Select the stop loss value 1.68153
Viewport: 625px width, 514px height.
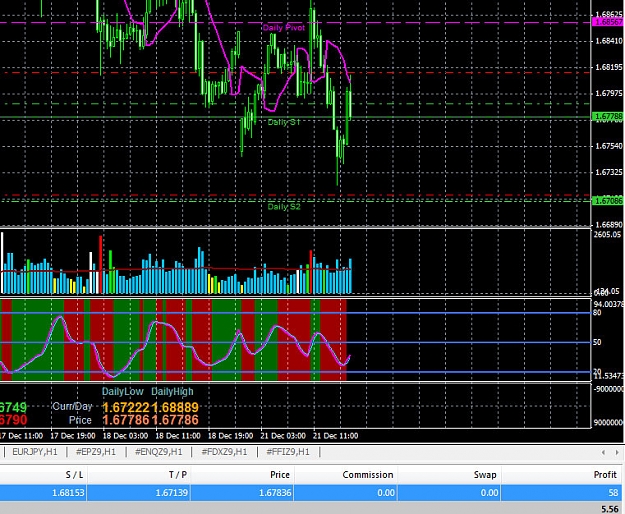[69, 493]
